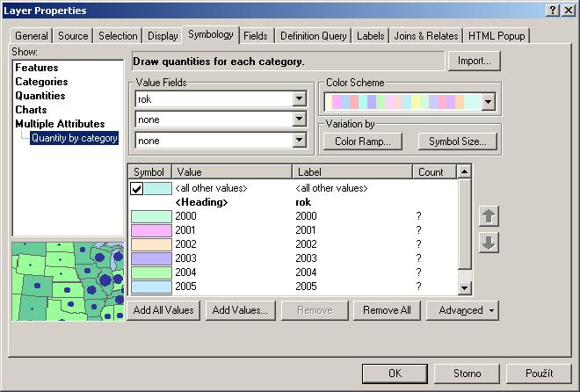
Task: Click the Add Values button
Action: pos(240,310)
